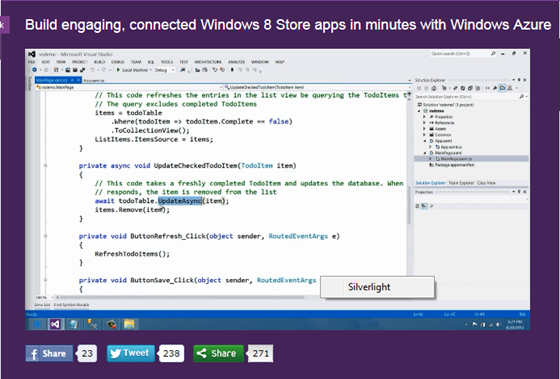The height and width of the screenshot is (379, 560).
Task: Toggle Preview Selected Items in Solution Explorer
Action: coord(502,88)
